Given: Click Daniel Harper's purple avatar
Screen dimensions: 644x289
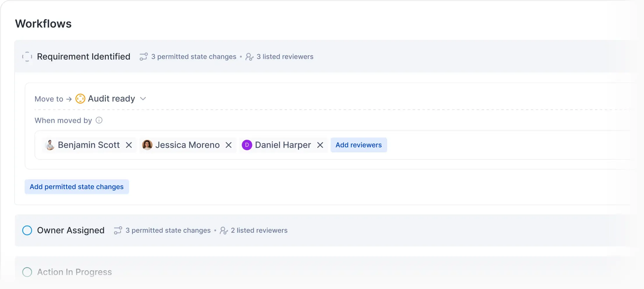Looking at the screenshot, I should pyautogui.click(x=247, y=145).
